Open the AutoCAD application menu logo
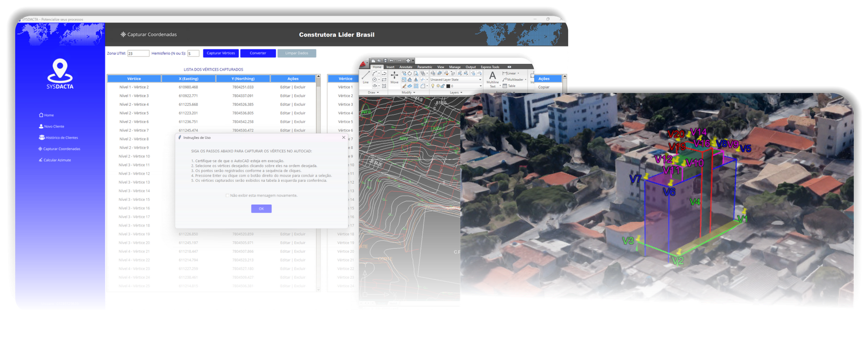This screenshot has width=868, height=353. click(x=363, y=64)
